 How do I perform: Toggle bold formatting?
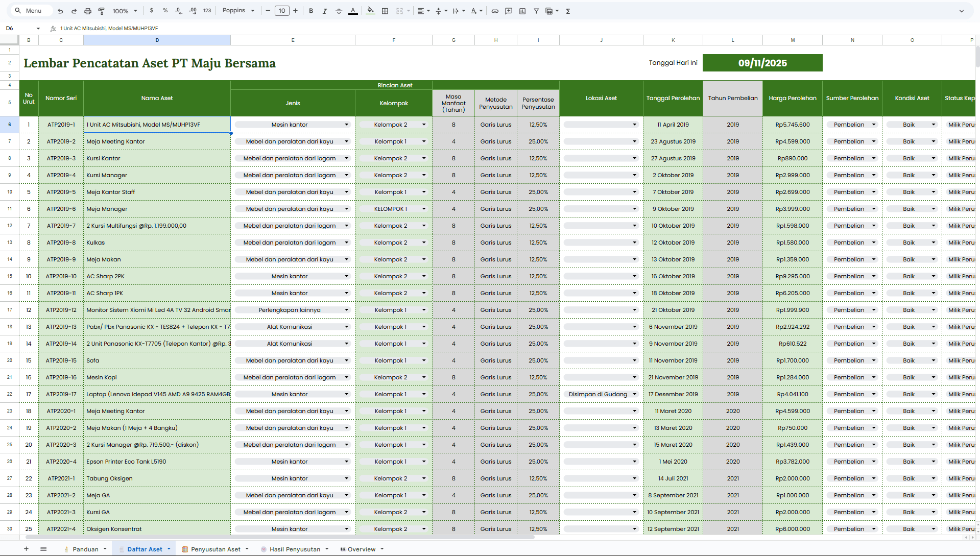click(311, 11)
